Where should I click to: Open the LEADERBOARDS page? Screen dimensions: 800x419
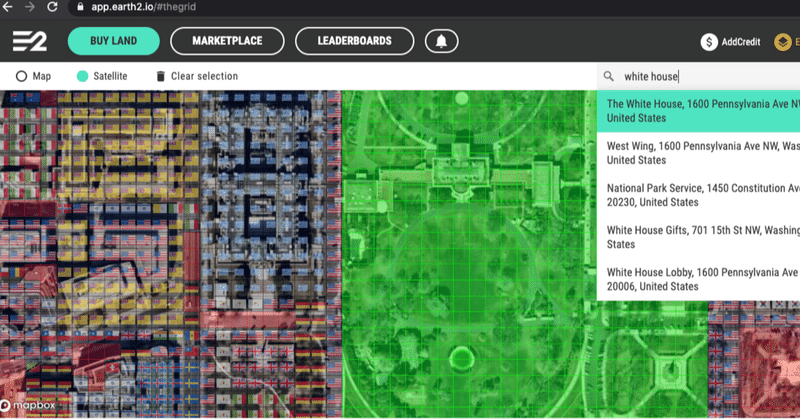coord(355,41)
